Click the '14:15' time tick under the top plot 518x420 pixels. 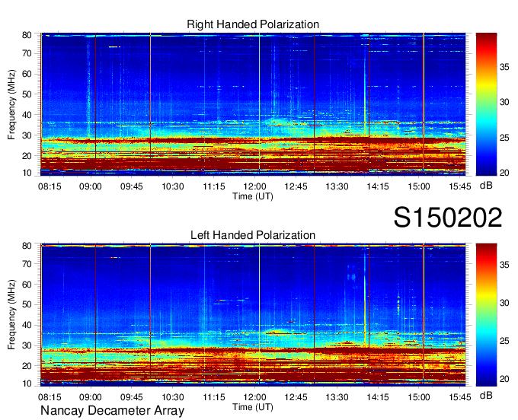coord(378,186)
